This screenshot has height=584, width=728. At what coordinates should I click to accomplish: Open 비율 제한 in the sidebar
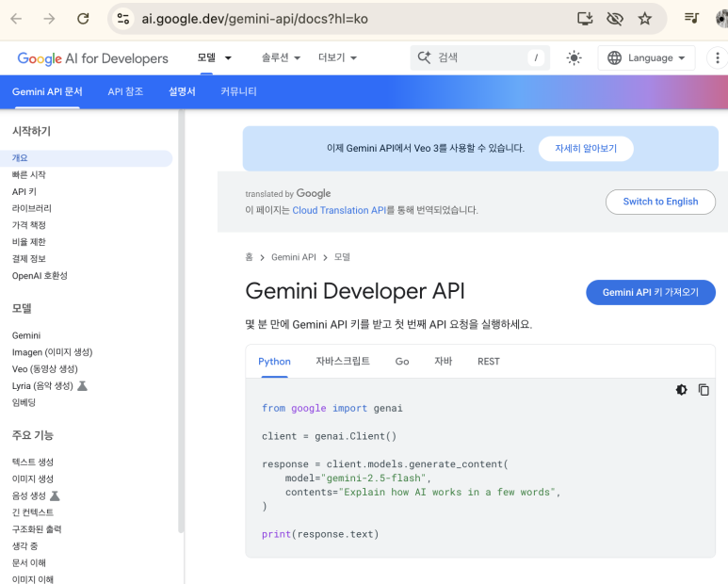[29, 242]
